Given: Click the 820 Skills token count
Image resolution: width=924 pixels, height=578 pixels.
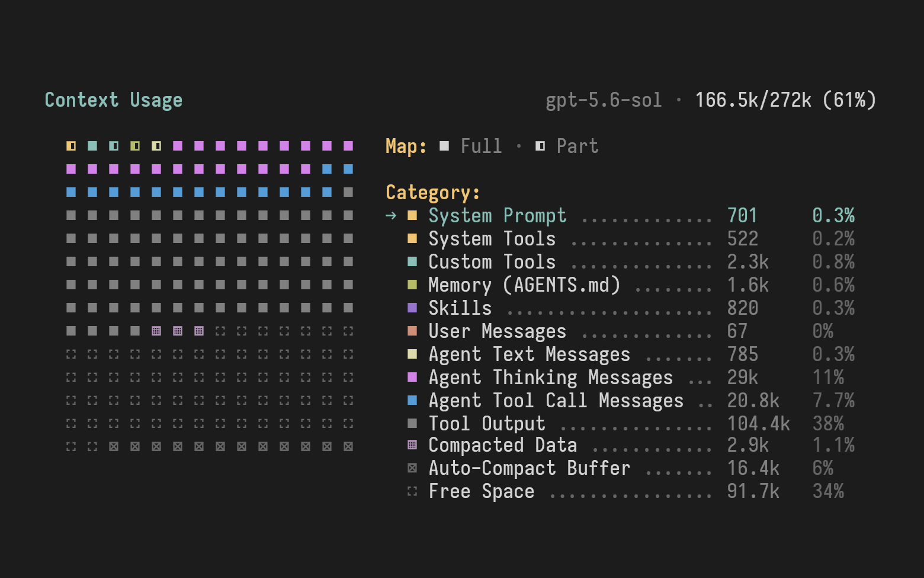Looking at the screenshot, I should coord(743,308).
